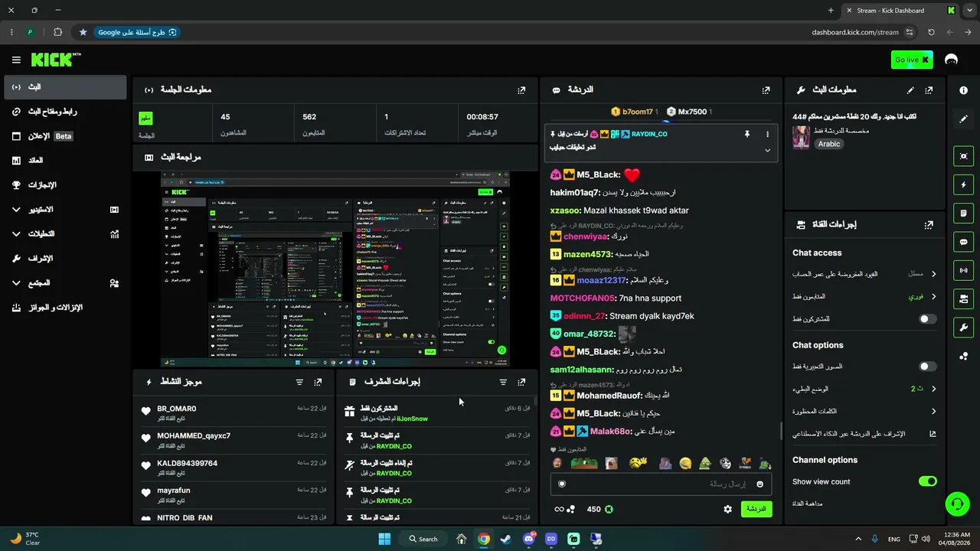Toggle the broadcast signal widget icon
The height and width of the screenshot is (551, 980).
(963, 270)
